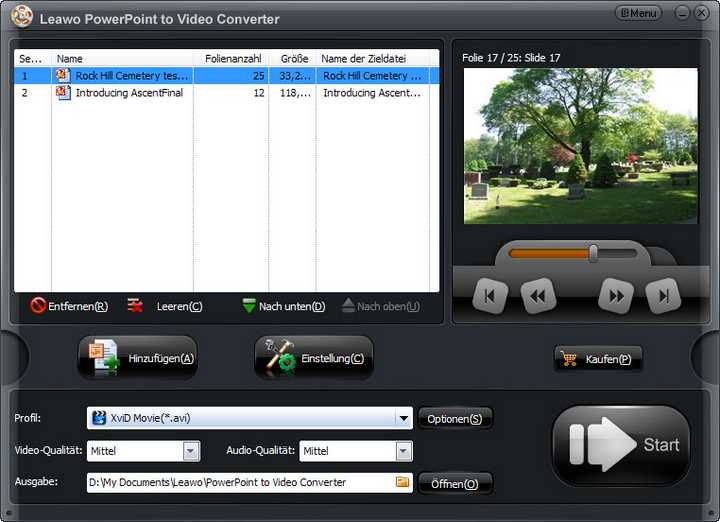Click Leeren(C) to clear the list

165,306
